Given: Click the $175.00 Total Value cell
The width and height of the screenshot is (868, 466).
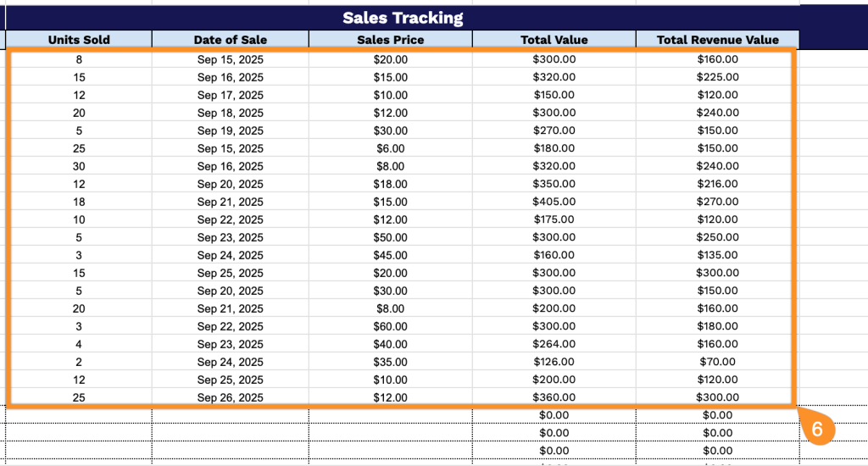Looking at the screenshot, I should [554, 219].
